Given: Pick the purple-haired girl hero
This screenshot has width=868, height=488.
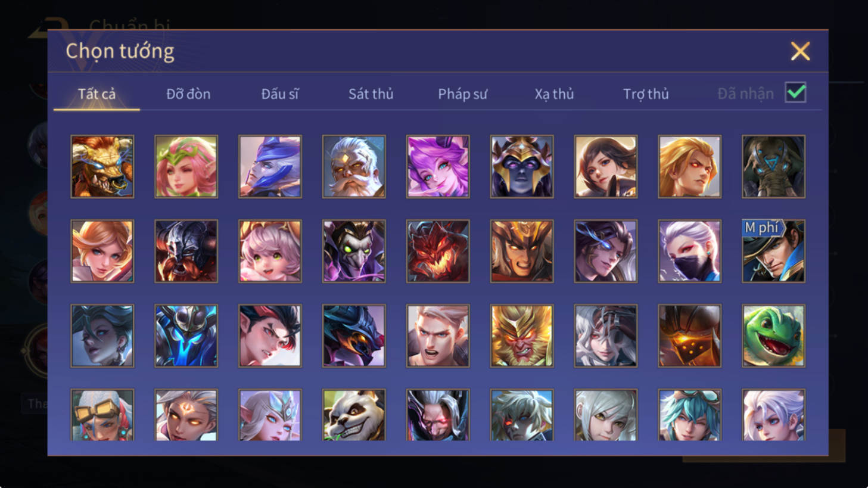Looking at the screenshot, I should tap(438, 166).
